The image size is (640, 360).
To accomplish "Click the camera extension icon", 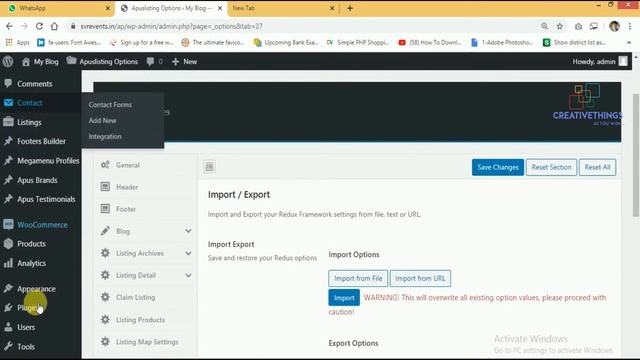I will [x=578, y=26].
